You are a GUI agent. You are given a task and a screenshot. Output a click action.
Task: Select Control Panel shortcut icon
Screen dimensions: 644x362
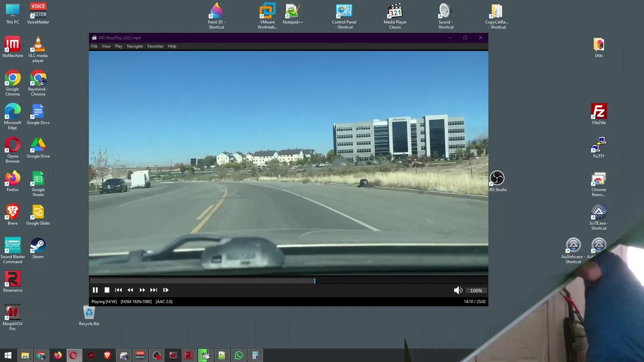344,16
